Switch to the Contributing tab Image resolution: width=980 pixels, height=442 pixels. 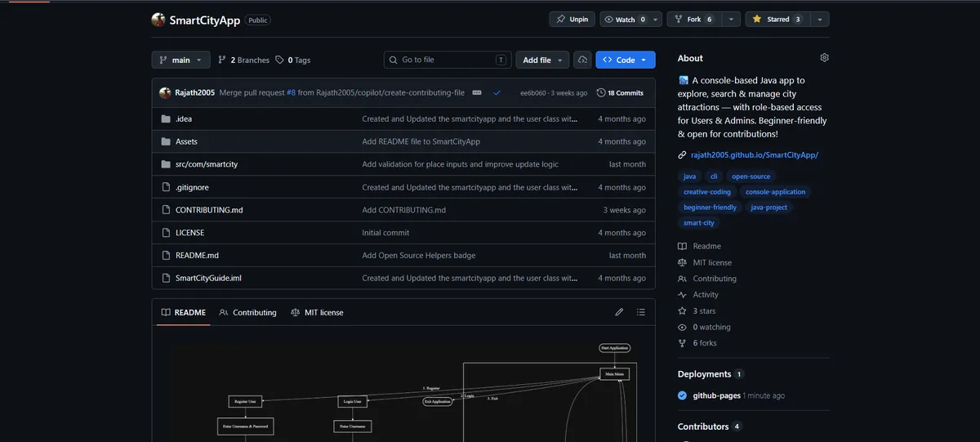(247, 312)
